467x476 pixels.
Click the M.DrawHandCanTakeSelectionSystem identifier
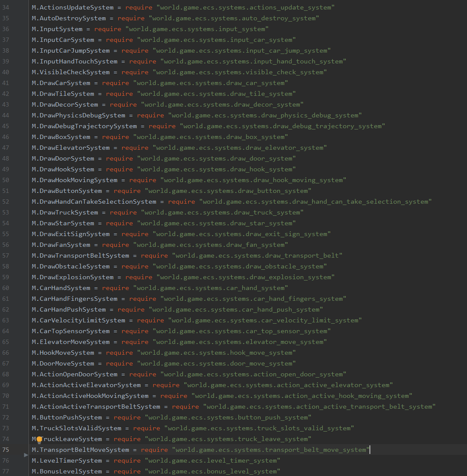(x=94, y=202)
